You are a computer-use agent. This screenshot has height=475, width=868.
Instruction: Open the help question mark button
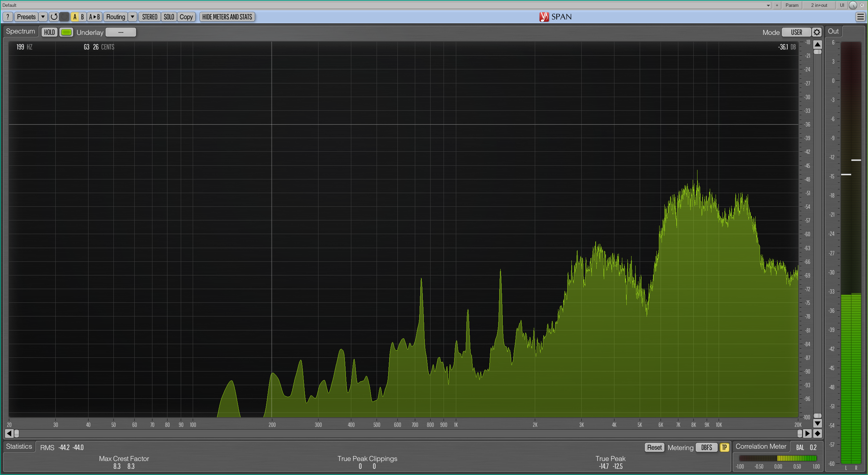(8, 17)
